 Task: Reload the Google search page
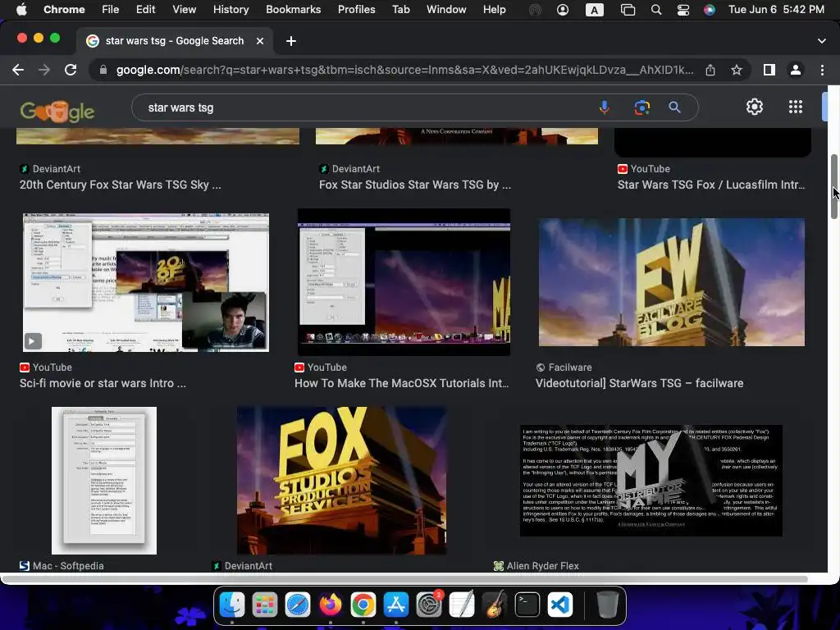71,70
